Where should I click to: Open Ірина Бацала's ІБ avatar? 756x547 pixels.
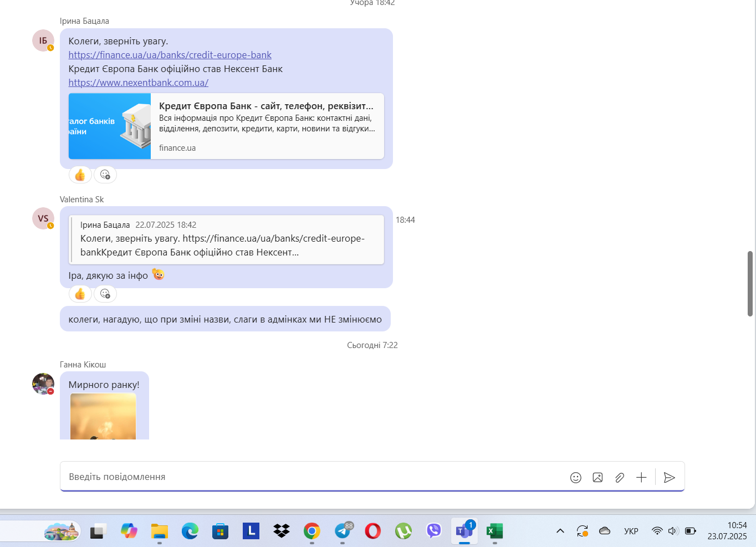[x=43, y=40]
